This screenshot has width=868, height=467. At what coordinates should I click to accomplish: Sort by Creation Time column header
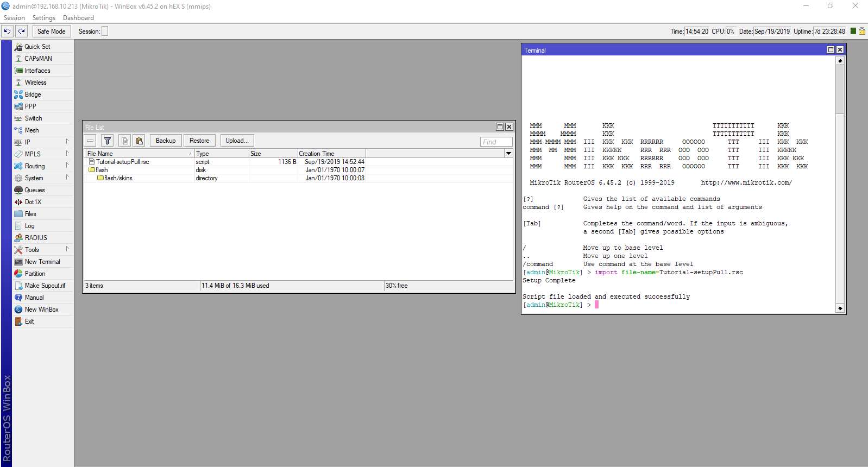(x=331, y=154)
